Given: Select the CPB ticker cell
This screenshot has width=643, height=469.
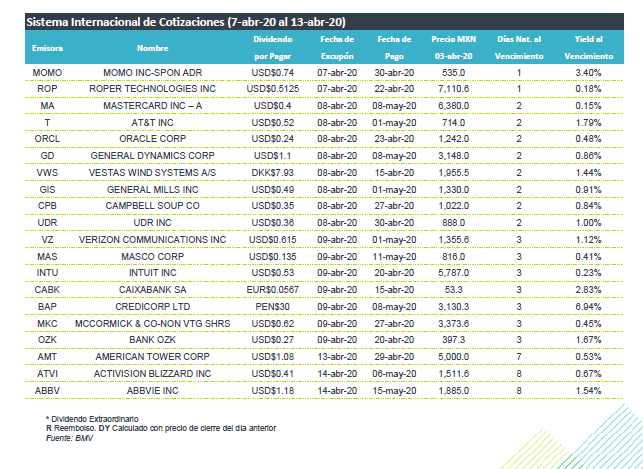Looking at the screenshot, I should click(47, 206).
